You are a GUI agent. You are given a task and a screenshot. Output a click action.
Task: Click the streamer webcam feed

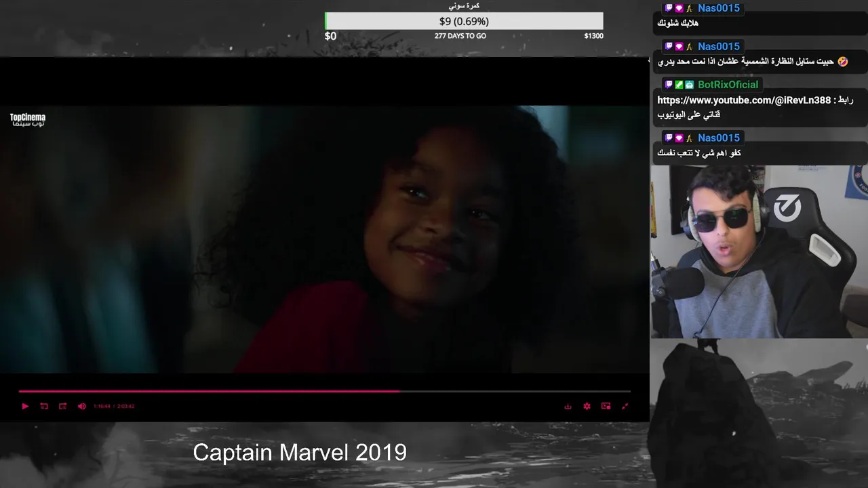pyautogui.click(x=759, y=251)
